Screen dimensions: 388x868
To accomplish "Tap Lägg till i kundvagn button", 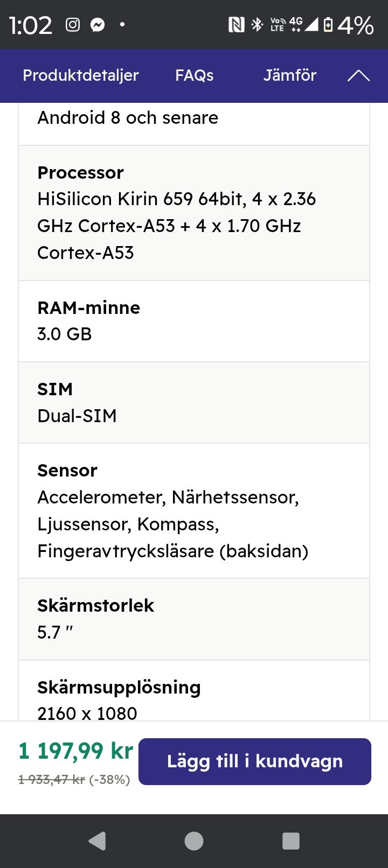I will coord(254,761).
